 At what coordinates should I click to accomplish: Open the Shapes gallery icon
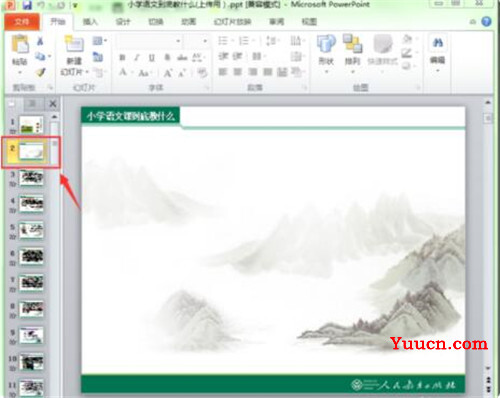pos(326,44)
